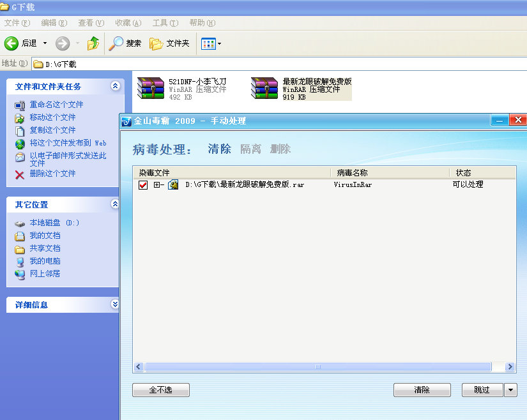Click the Network Neighborhood icon
The width and height of the screenshot is (527, 420).
pos(20,275)
